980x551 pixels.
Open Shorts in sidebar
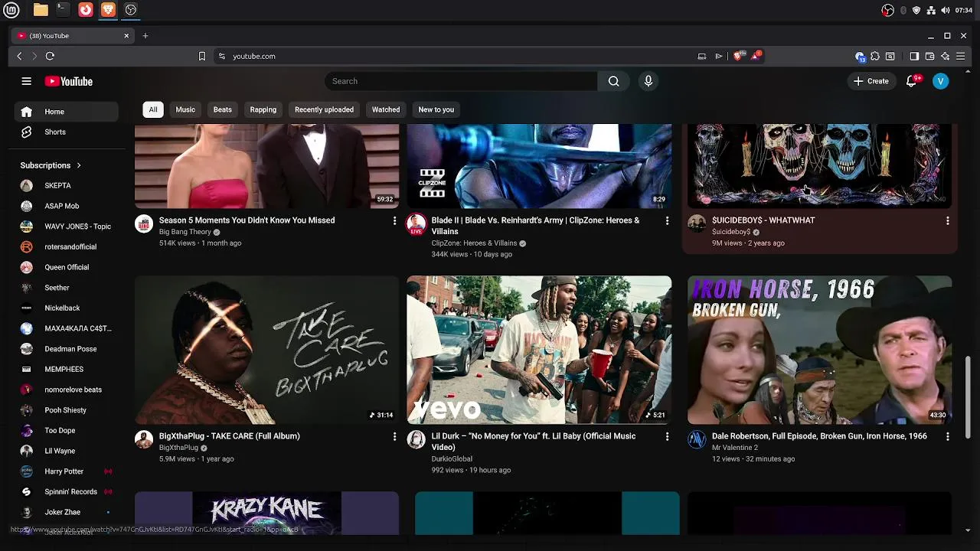coord(66,132)
